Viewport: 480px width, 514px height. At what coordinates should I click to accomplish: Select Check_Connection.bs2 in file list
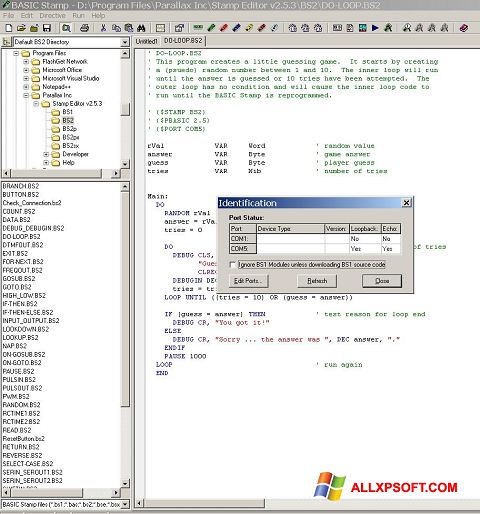point(32,203)
